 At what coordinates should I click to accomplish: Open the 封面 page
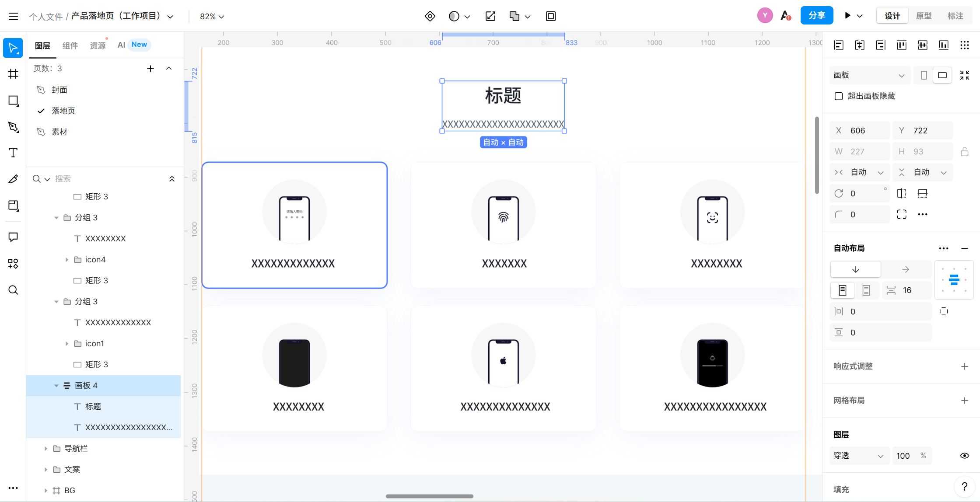pos(59,90)
